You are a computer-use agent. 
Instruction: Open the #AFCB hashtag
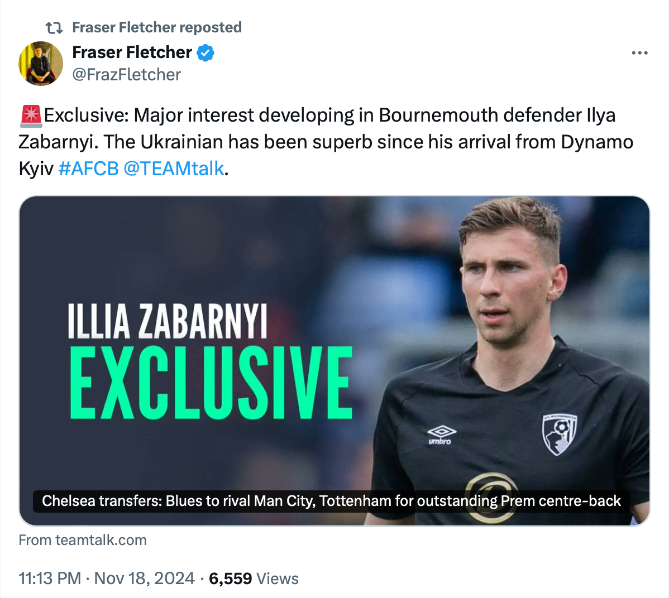click(88, 168)
